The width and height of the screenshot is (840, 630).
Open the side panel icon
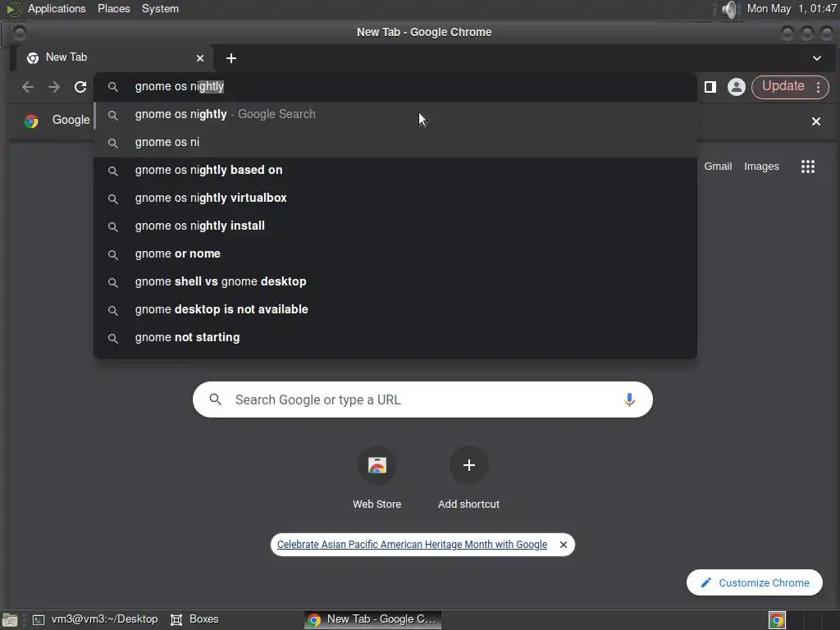(x=710, y=87)
